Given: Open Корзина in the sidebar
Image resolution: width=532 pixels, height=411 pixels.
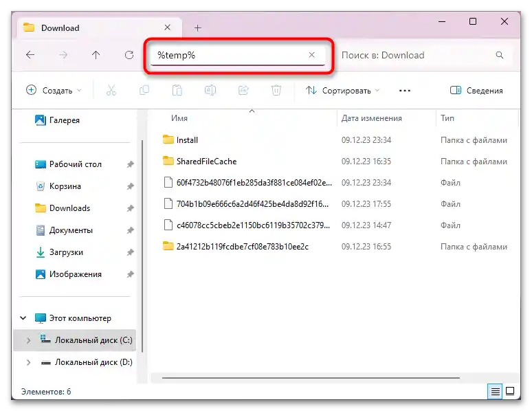Looking at the screenshot, I should [58, 186].
